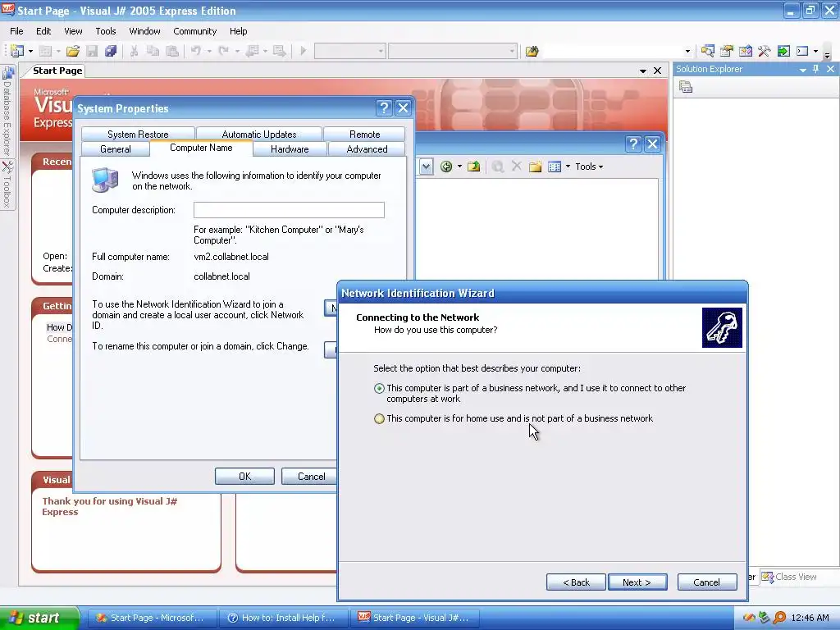Click the system tray magnifier icon

pos(780,618)
